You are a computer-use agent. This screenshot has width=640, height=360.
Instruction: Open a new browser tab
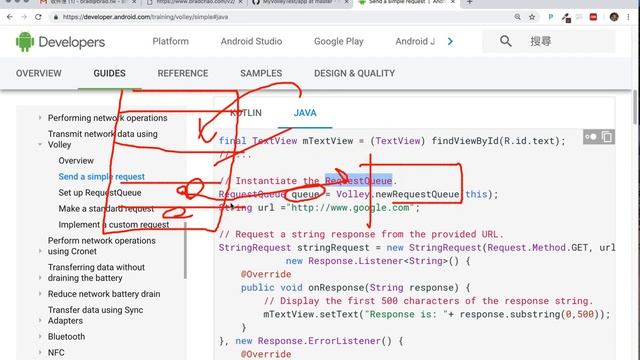click(x=469, y=2)
